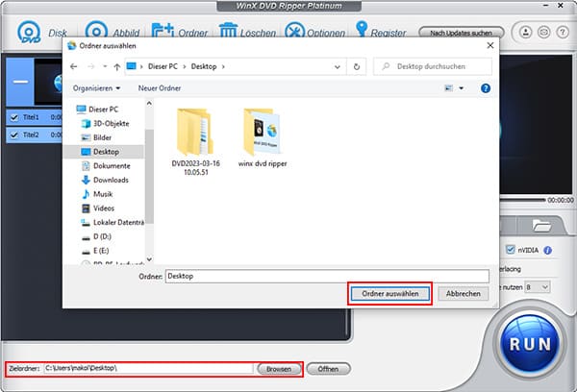Select Dokumente in navigation tree
Screen dimensions: 577x392
[x=112, y=166]
